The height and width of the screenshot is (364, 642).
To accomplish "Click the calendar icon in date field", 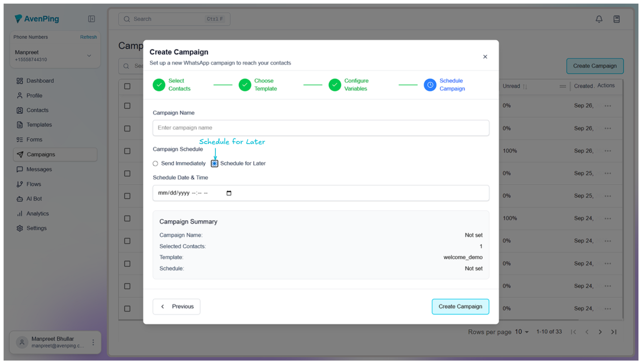I will (229, 193).
